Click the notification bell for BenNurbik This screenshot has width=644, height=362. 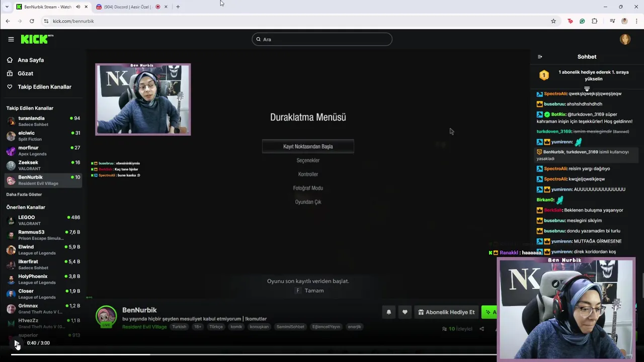point(388,312)
